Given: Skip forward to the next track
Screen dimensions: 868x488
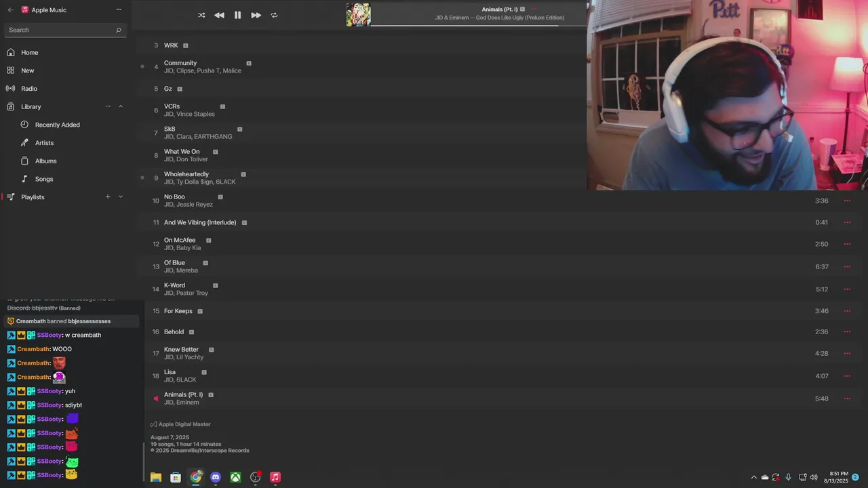Looking at the screenshot, I should click(256, 15).
